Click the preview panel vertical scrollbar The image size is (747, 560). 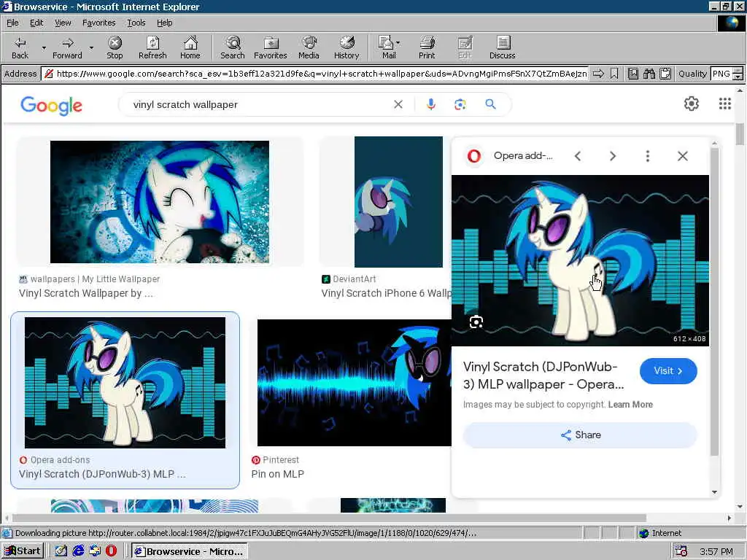(x=714, y=301)
